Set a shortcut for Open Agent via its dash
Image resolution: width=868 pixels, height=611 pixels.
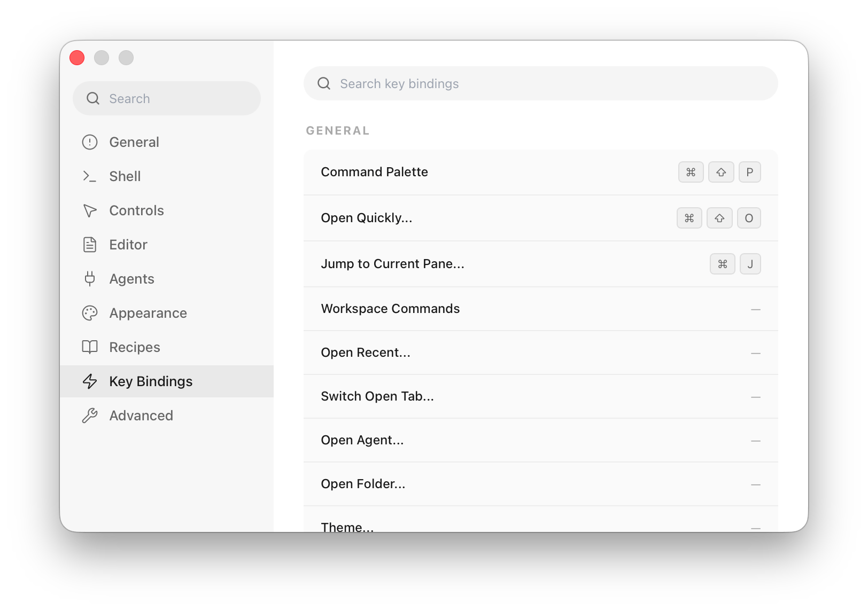[x=756, y=441]
